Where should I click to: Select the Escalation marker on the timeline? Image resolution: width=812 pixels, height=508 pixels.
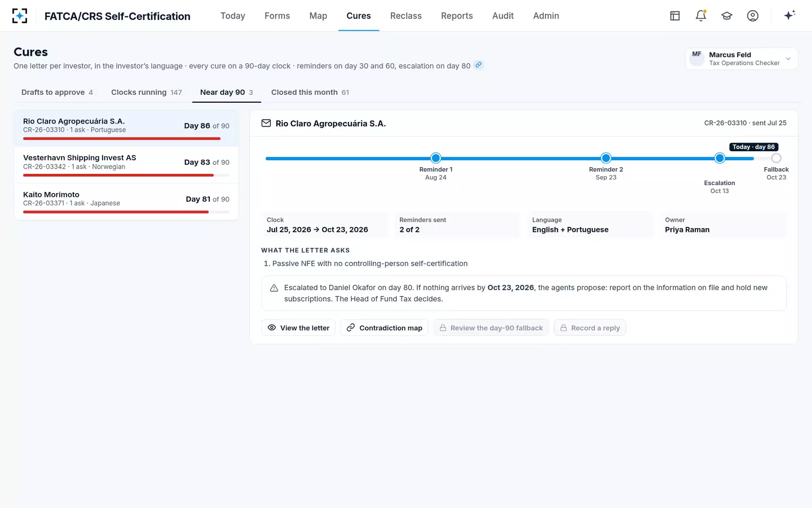click(720, 158)
